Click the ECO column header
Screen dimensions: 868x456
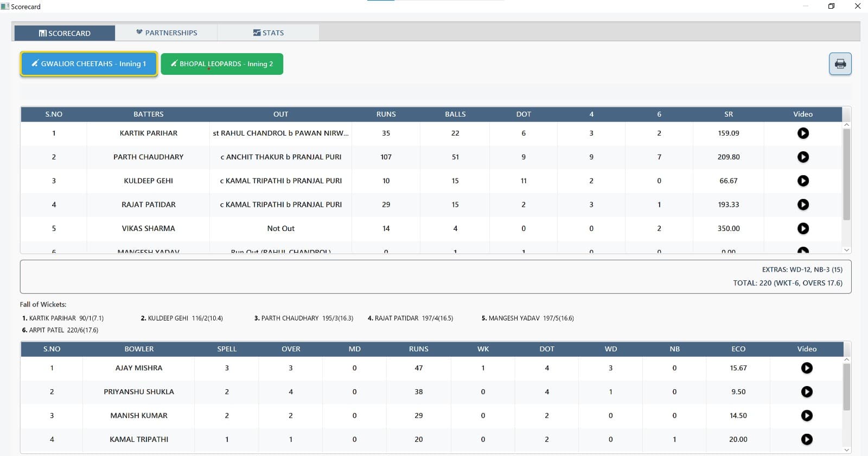[x=738, y=349]
